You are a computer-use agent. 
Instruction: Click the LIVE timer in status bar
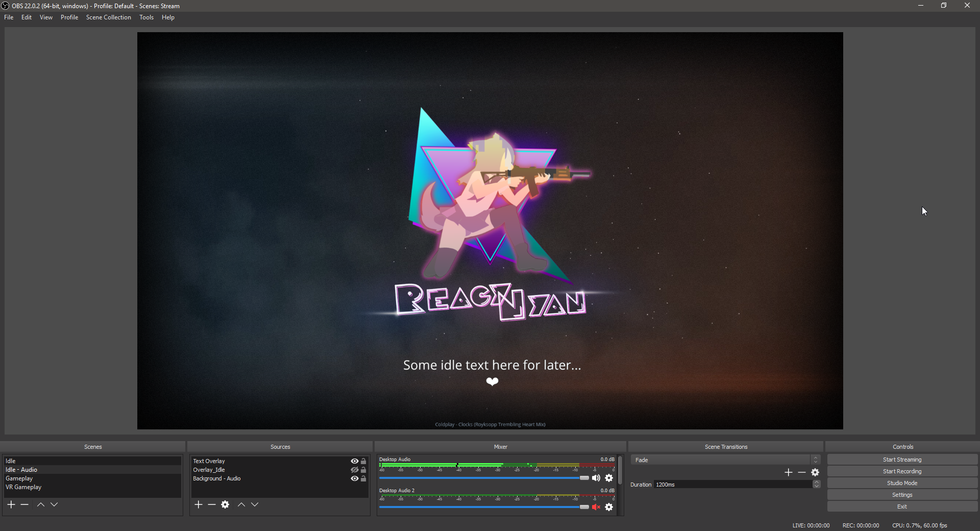pos(811,525)
